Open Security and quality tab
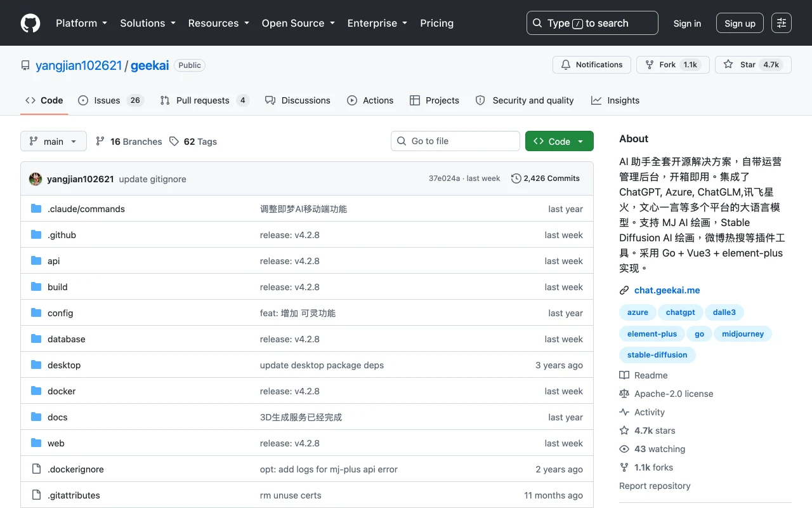This screenshot has width=812, height=508. tap(525, 100)
